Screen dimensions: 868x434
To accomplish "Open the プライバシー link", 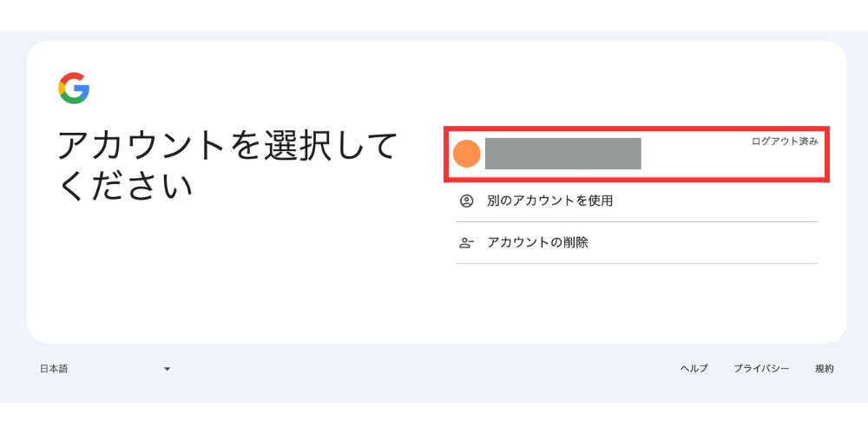I will pyautogui.click(x=761, y=369).
